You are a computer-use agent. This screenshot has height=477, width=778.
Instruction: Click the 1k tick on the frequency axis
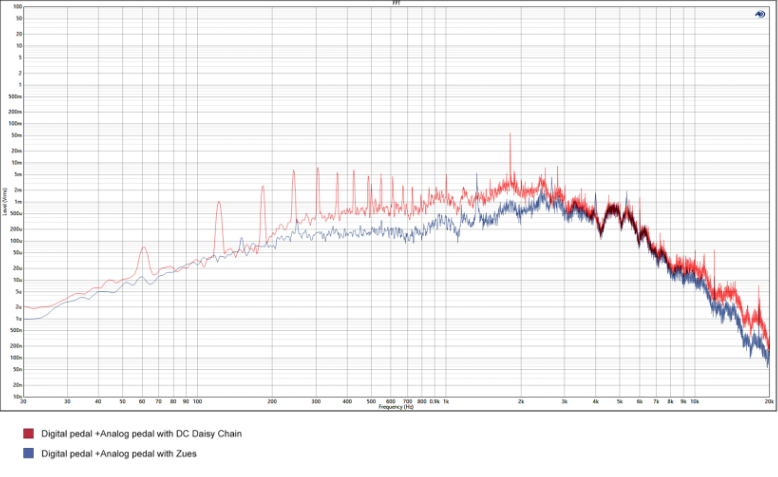(446, 401)
